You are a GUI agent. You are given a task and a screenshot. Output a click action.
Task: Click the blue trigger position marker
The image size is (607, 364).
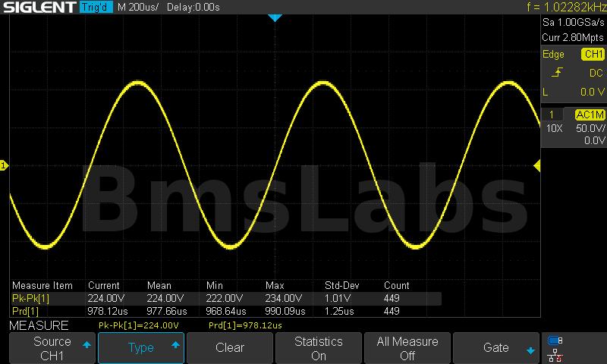[x=275, y=17]
